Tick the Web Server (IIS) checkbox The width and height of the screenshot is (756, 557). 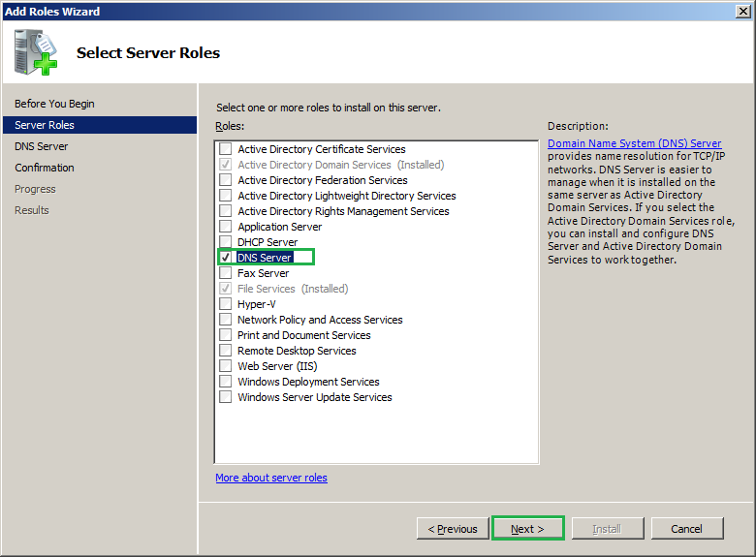[x=226, y=366]
